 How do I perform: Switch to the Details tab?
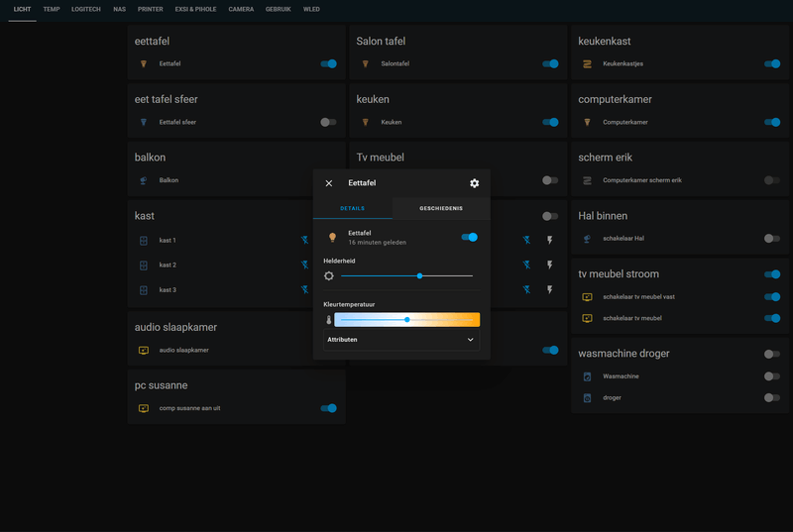pos(353,208)
